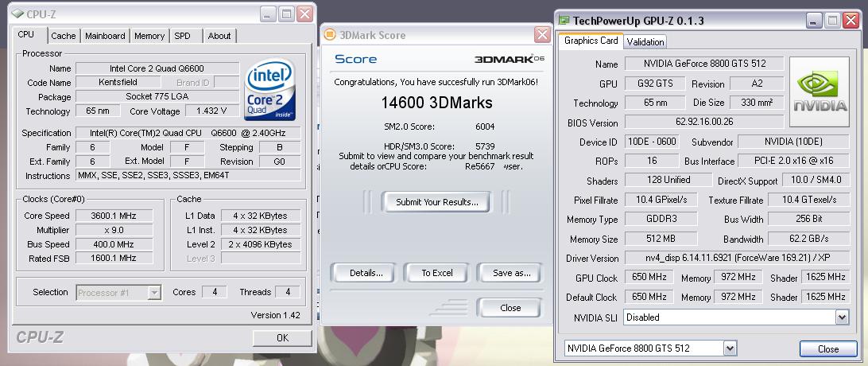The height and width of the screenshot is (366, 868).
Task: Click the GPU Clock value 650 MHz
Action: [649, 277]
